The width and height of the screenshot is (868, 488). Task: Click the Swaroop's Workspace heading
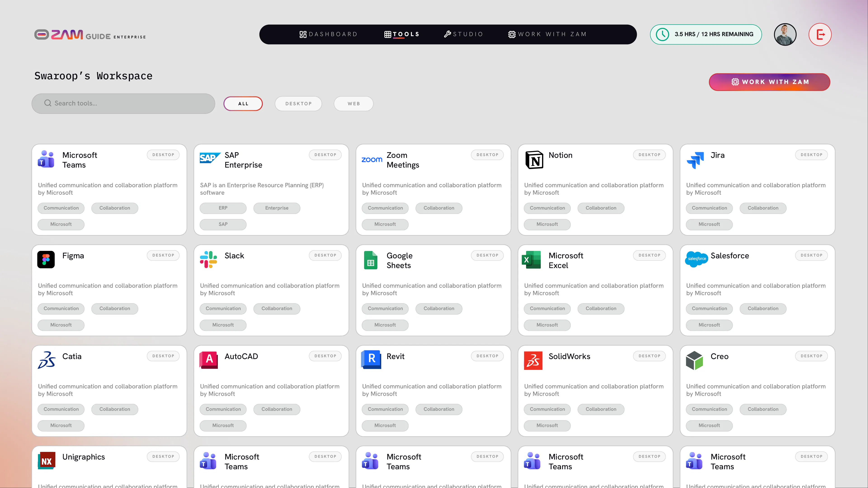coord(93,76)
